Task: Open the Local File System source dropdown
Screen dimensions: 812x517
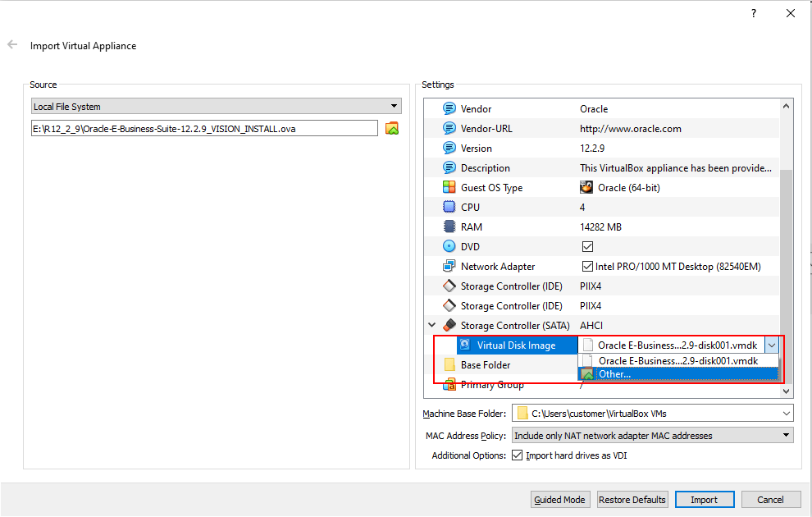Action: pos(216,107)
